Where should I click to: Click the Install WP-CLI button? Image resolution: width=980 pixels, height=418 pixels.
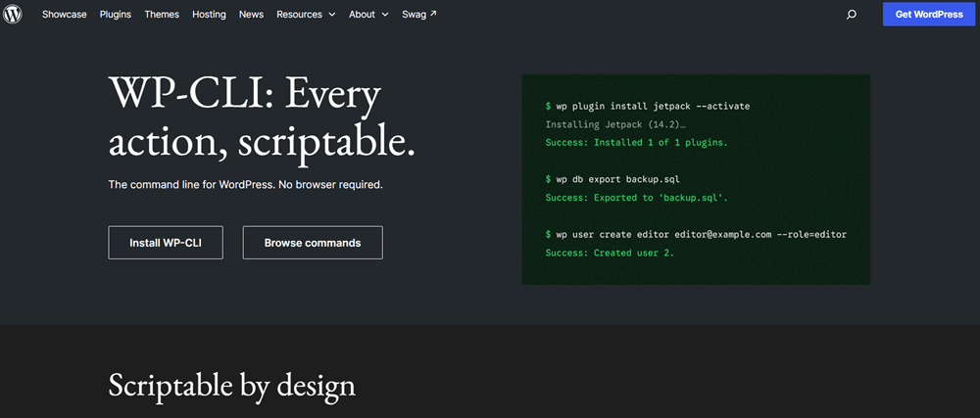click(166, 243)
